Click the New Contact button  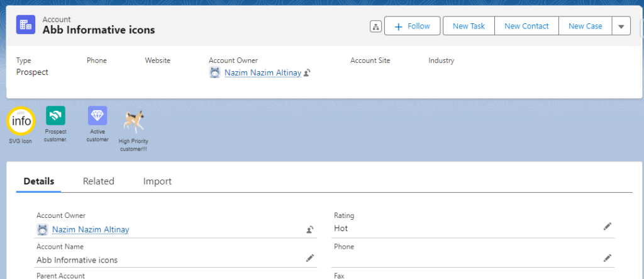tap(526, 26)
